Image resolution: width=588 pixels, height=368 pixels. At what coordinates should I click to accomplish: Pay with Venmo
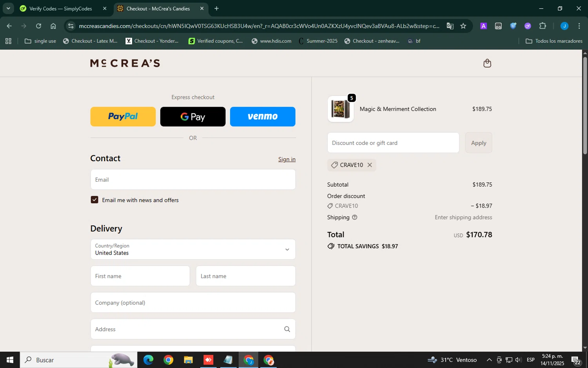pyautogui.click(x=263, y=117)
